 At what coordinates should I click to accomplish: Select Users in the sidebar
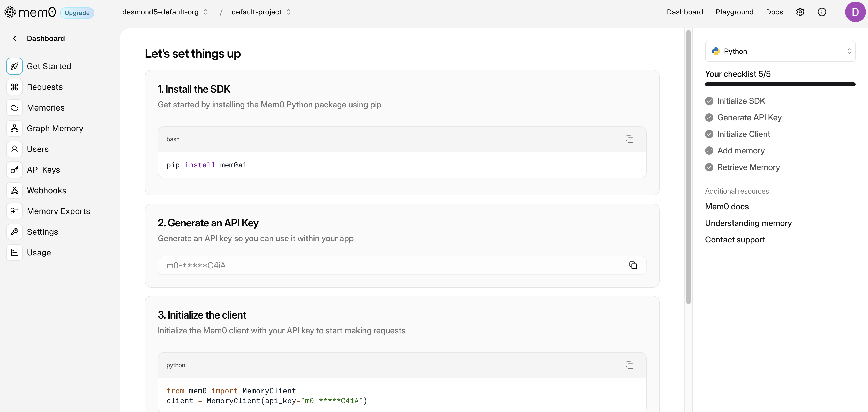click(38, 149)
